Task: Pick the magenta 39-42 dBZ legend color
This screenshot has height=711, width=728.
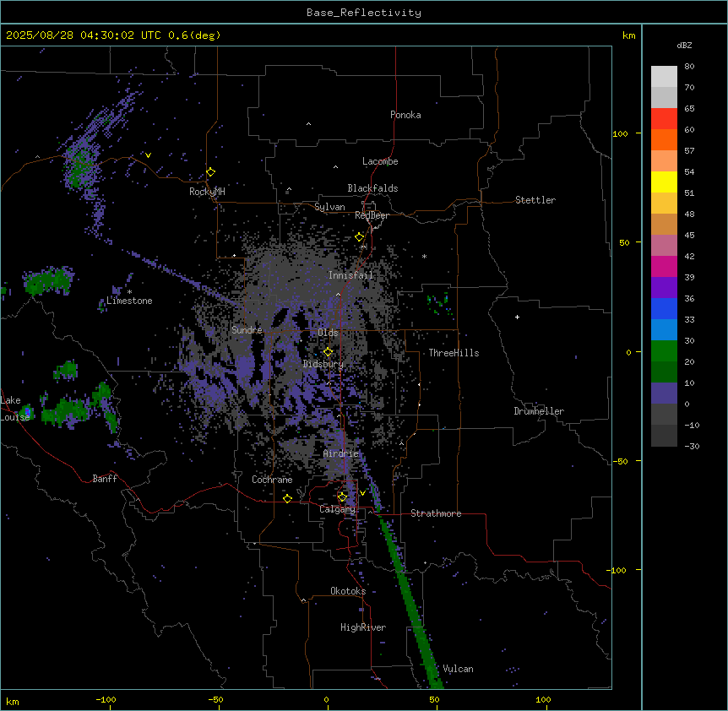Action: coord(664,266)
